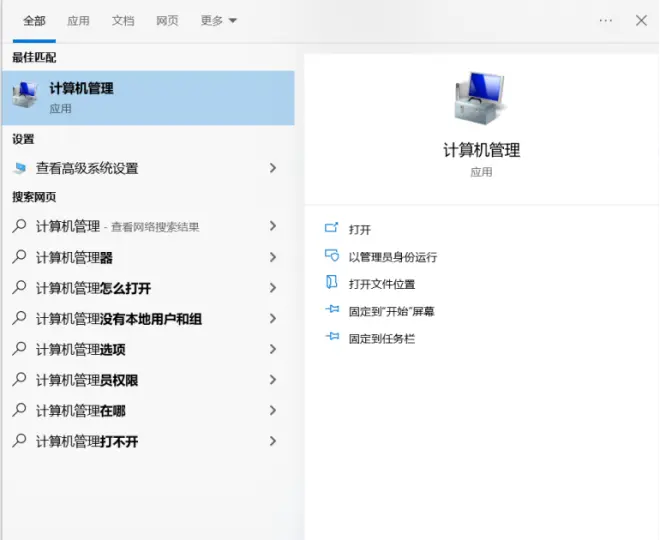Screen dimensions: 660x540
Task: Open the three-dot options menu
Action: click(606, 20)
